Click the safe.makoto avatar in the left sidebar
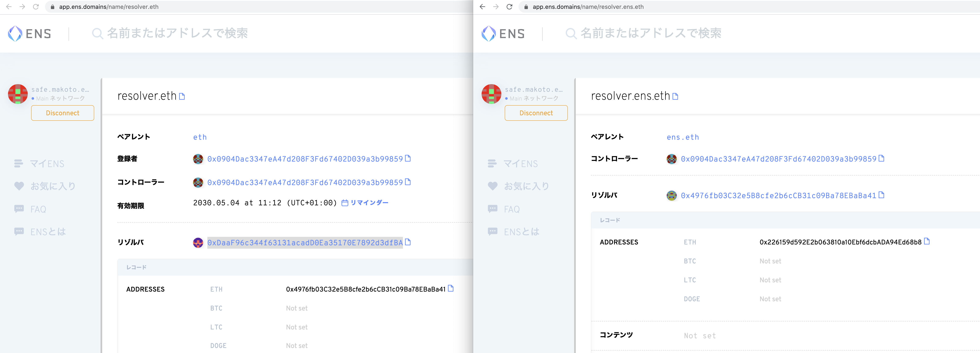The height and width of the screenshot is (353, 980). [18, 94]
